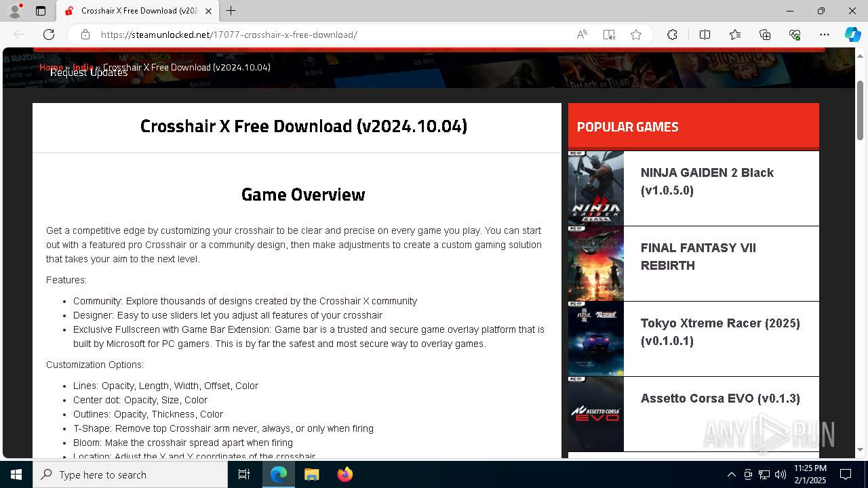The width and height of the screenshot is (868, 488).
Task: Select the Crosshair X browser tab
Action: pyautogui.click(x=138, y=11)
